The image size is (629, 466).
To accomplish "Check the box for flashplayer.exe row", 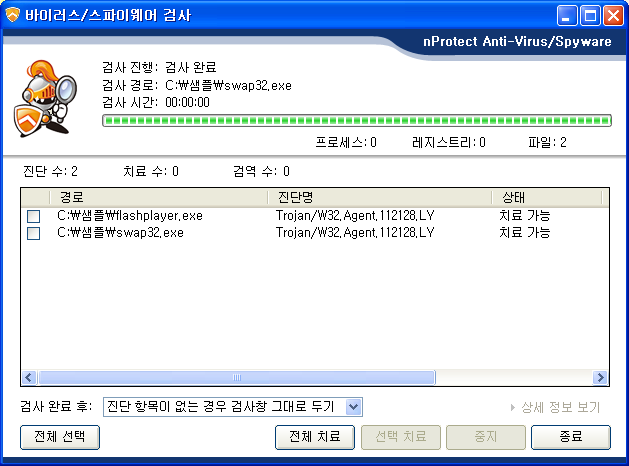I will coord(33,216).
